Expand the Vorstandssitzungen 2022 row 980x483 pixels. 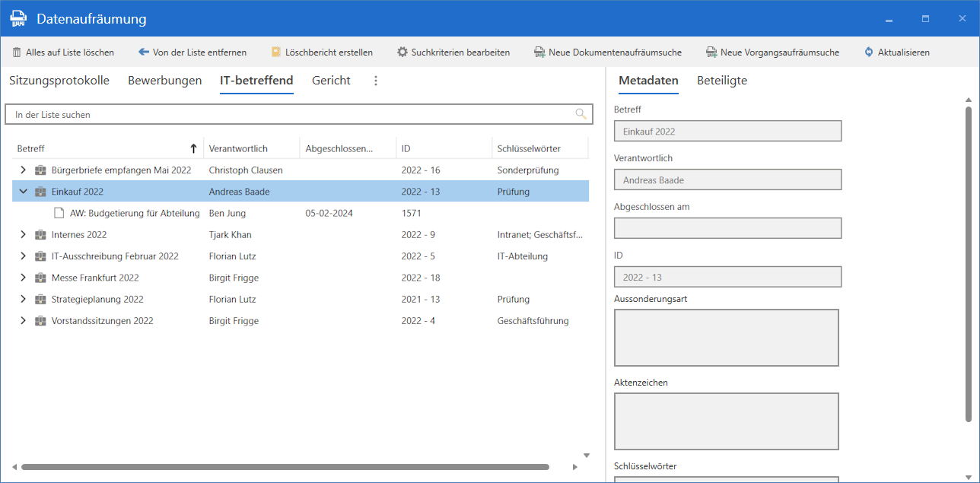coord(23,321)
